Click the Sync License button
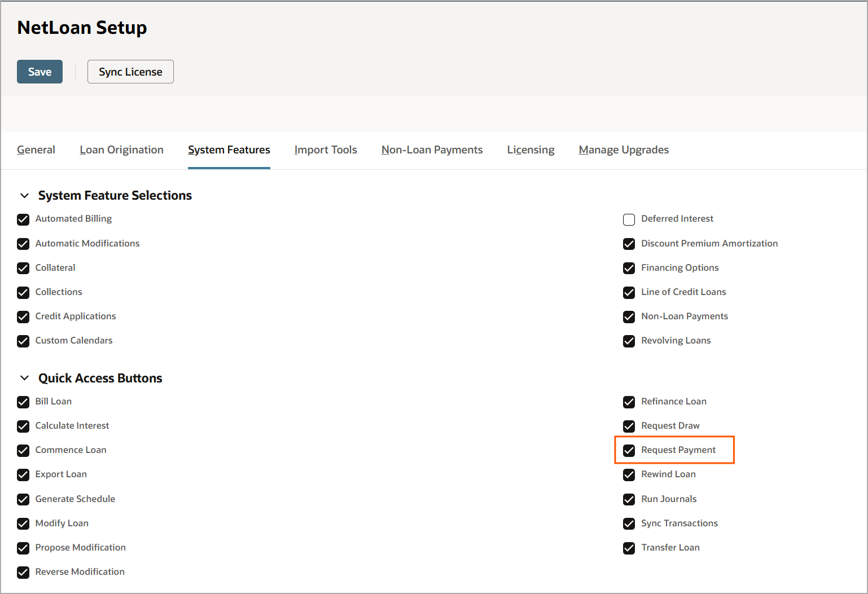The width and height of the screenshot is (868, 594). point(130,72)
